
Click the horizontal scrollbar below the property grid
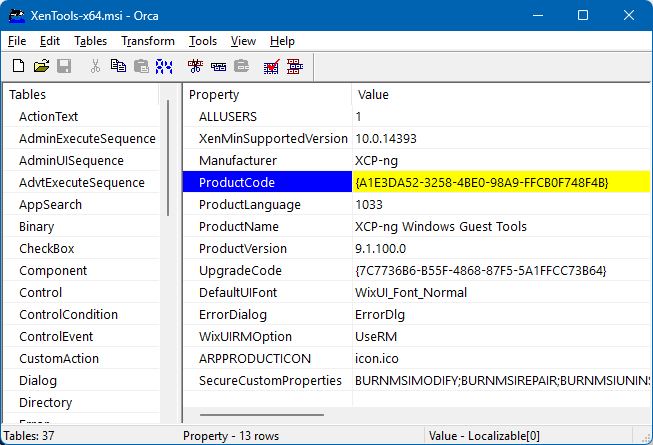click(x=262, y=413)
